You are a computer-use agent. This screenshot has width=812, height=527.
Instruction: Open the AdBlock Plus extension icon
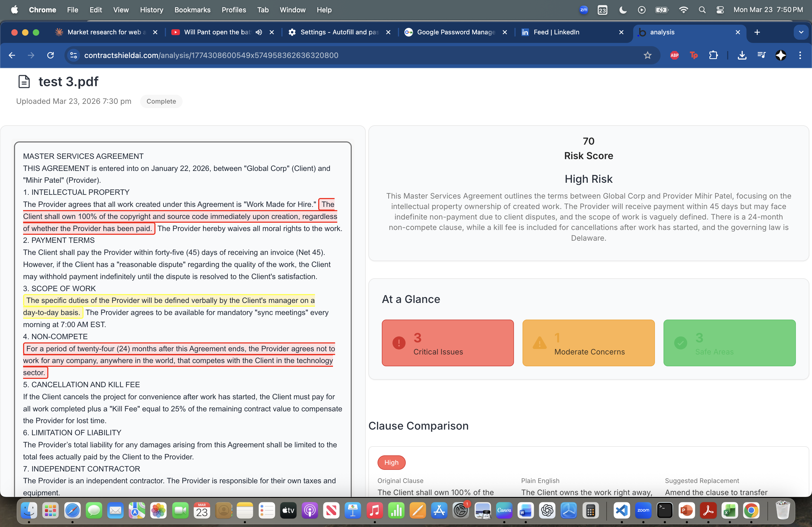pyautogui.click(x=674, y=55)
